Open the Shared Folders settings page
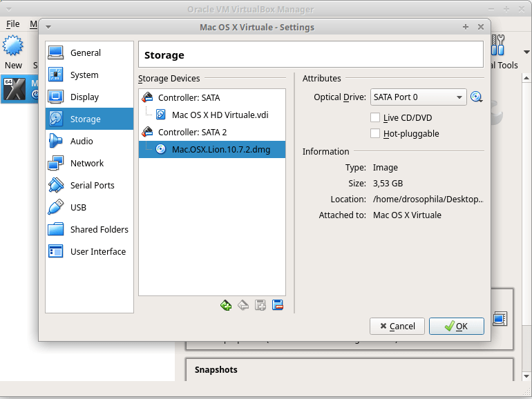The width and height of the screenshot is (532, 399). coord(89,229)
